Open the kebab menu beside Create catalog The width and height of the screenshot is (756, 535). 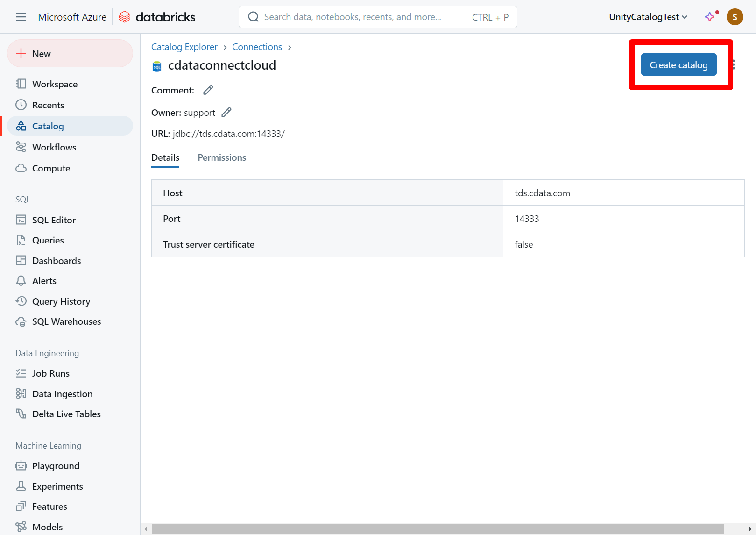click(x=734, y=64)
